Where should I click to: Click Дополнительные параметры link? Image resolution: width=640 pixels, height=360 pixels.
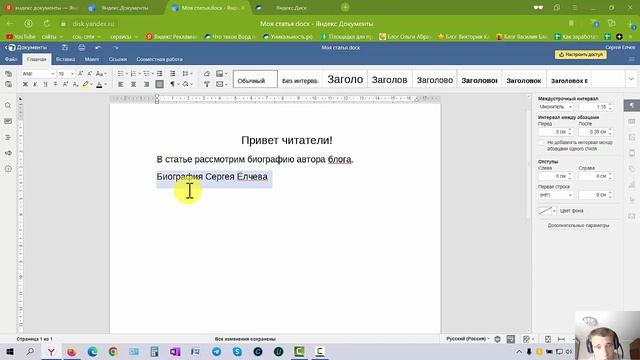click(578, 225)
